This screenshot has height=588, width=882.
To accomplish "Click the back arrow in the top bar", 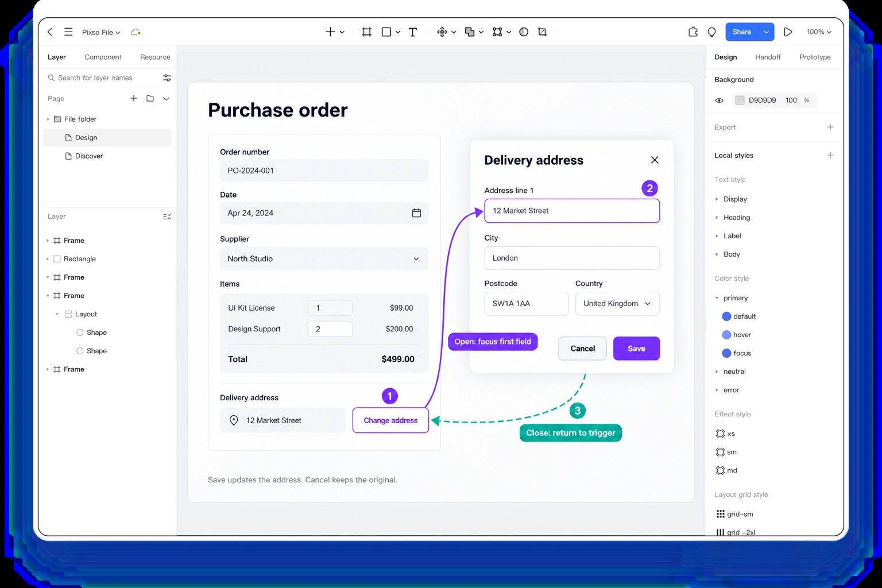I will pyautogui.click(x=50, y=32).
